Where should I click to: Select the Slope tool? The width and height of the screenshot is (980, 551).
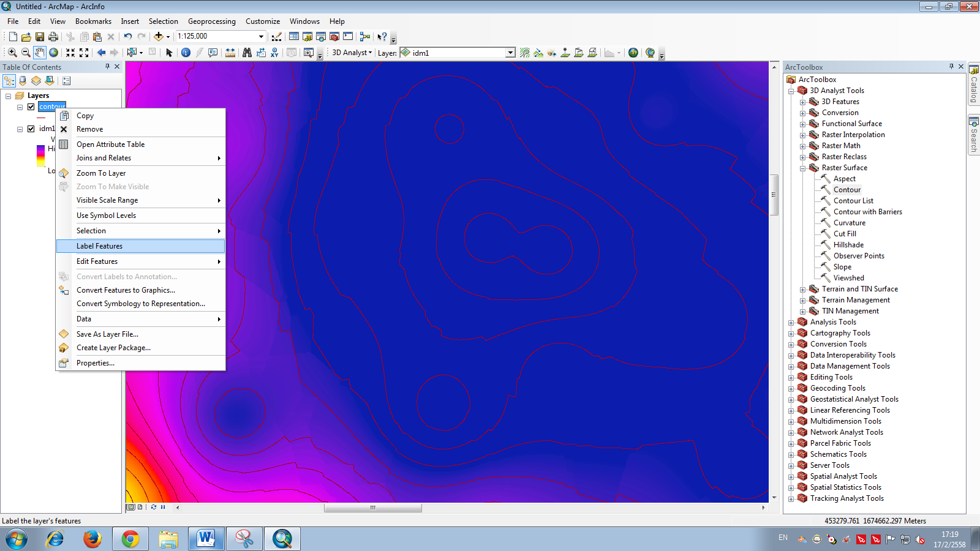pyautogui.click(x=842, y=267)
